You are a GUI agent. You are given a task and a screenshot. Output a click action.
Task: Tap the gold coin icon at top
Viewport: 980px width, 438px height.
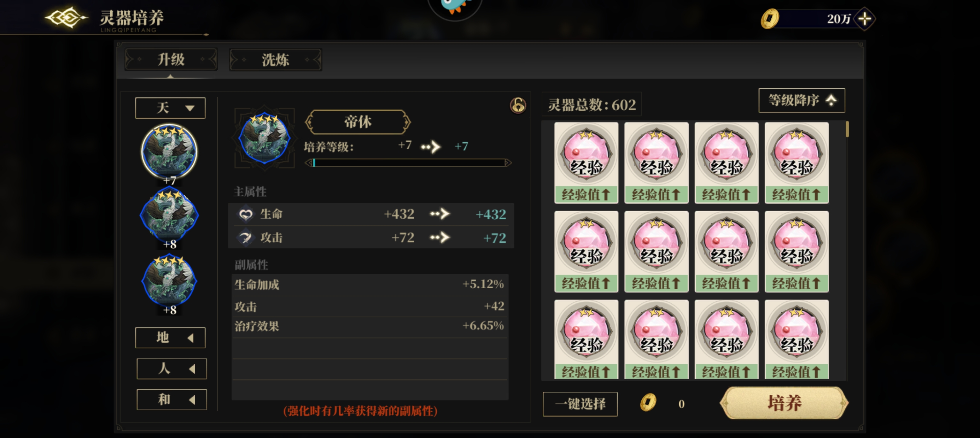tap(770, 18)
